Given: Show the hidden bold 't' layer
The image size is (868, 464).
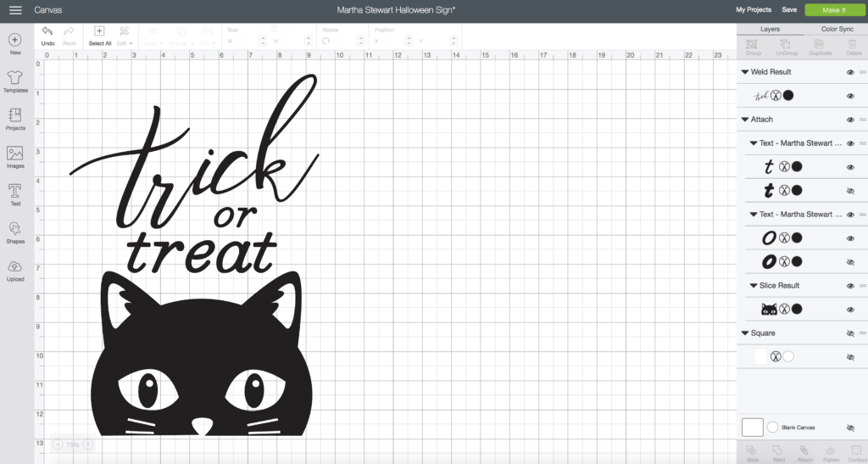Looking at the screenshot, I should (849, 191).
